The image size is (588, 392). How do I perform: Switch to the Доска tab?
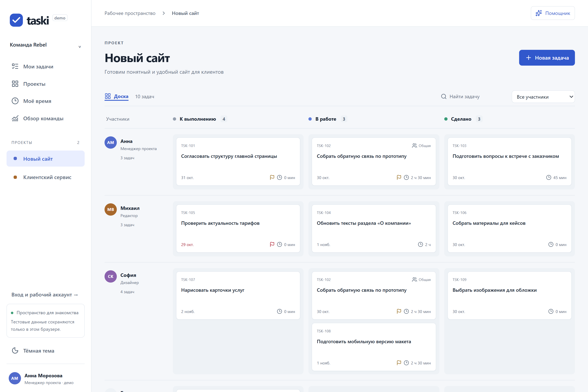tap(117, 97)
